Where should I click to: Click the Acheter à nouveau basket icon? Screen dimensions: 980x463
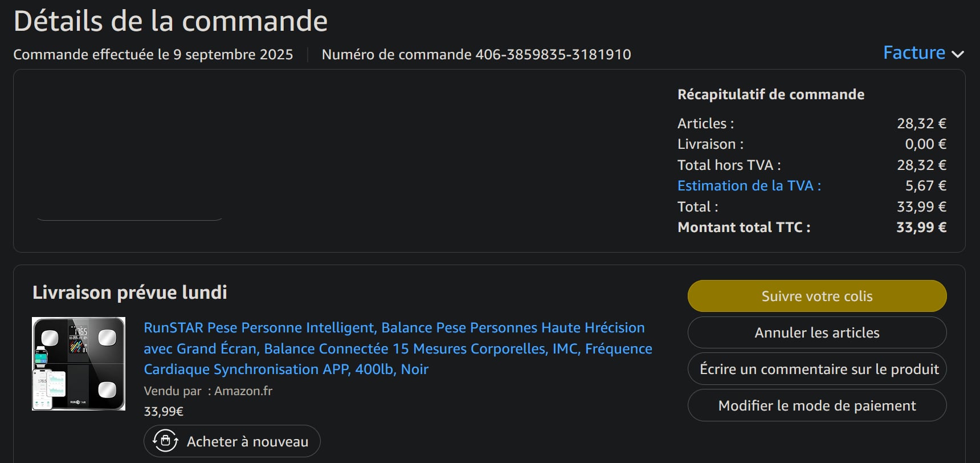point(165,441)
